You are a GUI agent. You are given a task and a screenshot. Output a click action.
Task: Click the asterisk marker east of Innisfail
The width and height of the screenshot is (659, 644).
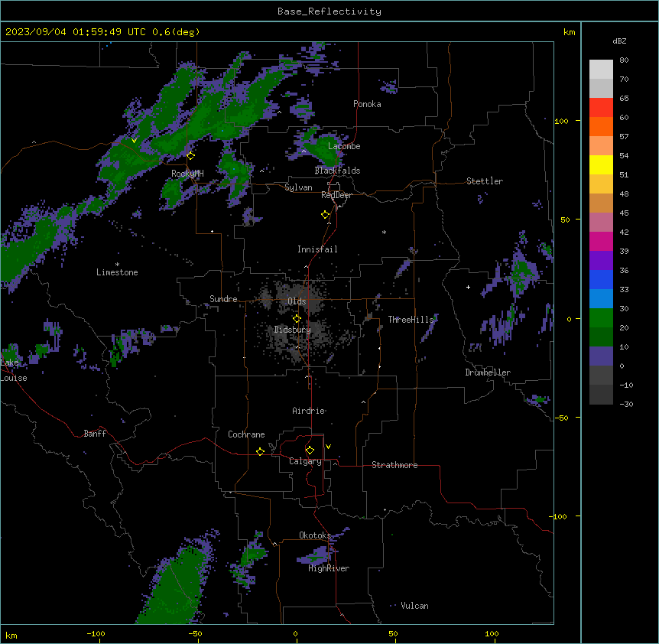tap(384, 232)
